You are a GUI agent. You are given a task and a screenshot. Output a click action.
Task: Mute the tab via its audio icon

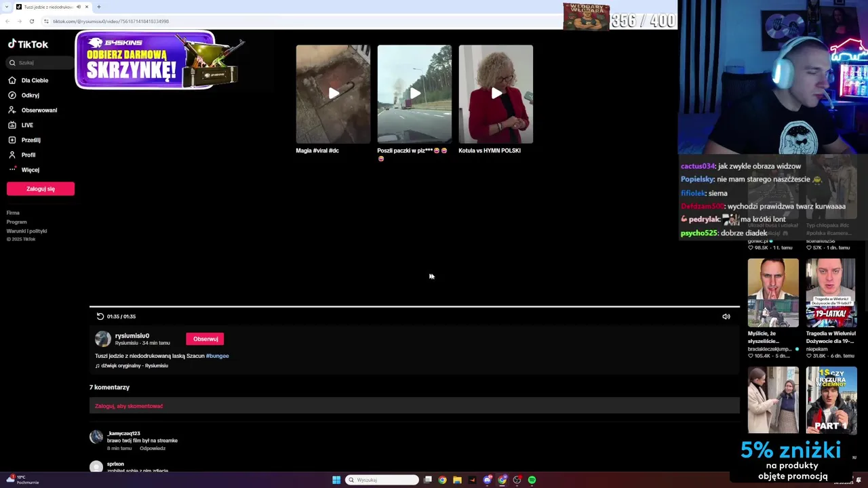tap(79, 7)
